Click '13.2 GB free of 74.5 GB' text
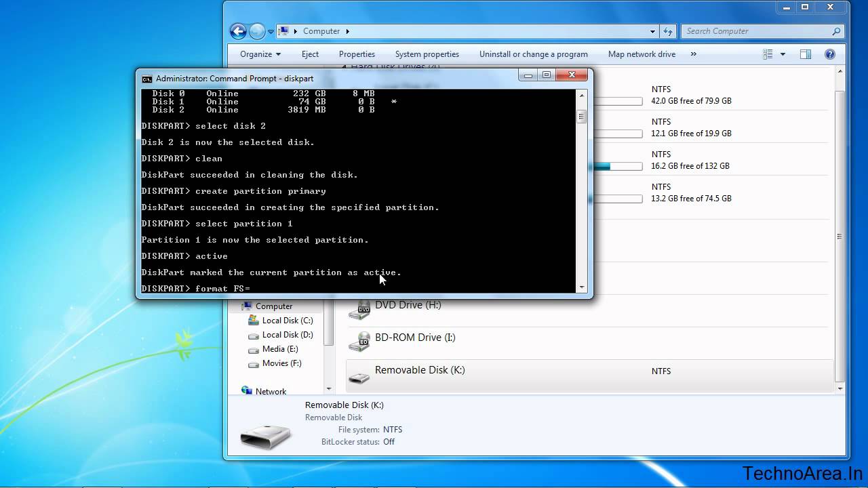868x488 pixels. pos(692,199)
